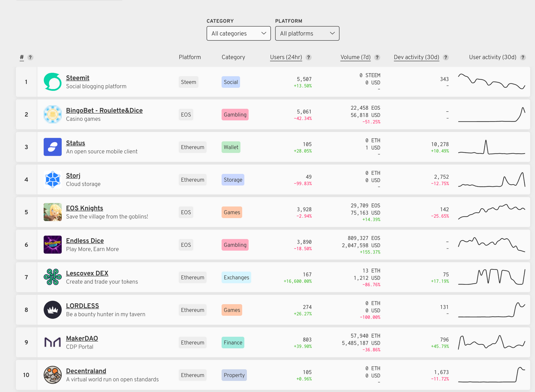Viewport: 535px width, 392px height.
Task: Sort by Dev activity (30d) column
Action: pyautogui.click(x=417, y=57)
